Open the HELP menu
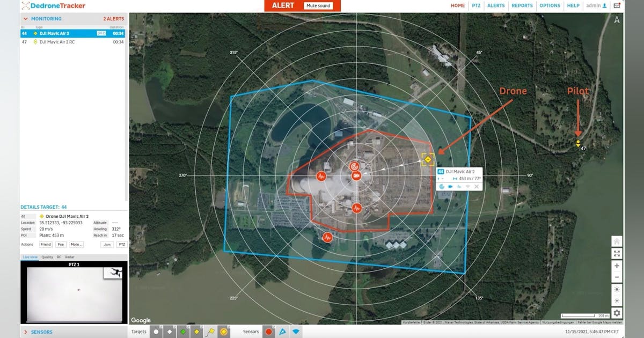The height and width of the screenshot is (338, 644). coord(573,6)
